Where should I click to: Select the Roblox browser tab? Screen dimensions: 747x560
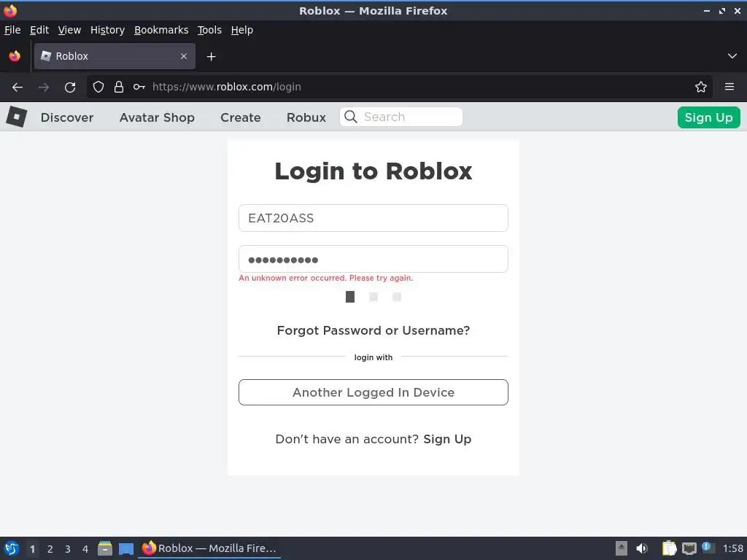pyautogui.click(x=115, y=56)
